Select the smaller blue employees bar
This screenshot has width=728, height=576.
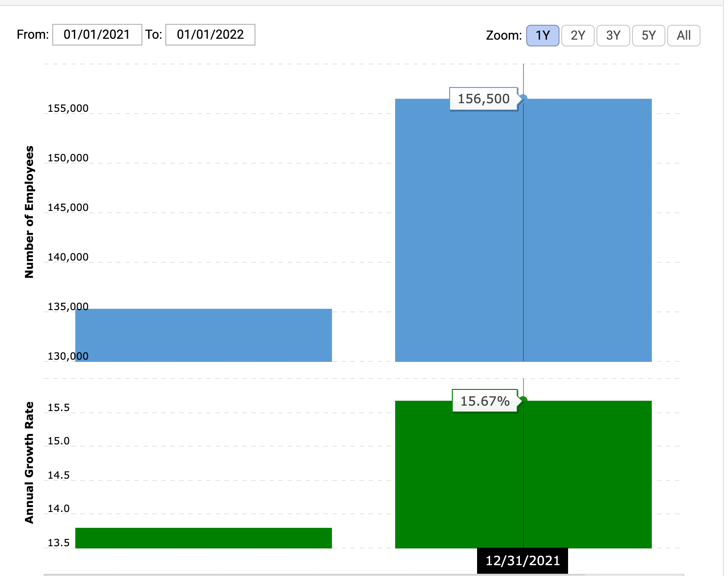(204, 335)
